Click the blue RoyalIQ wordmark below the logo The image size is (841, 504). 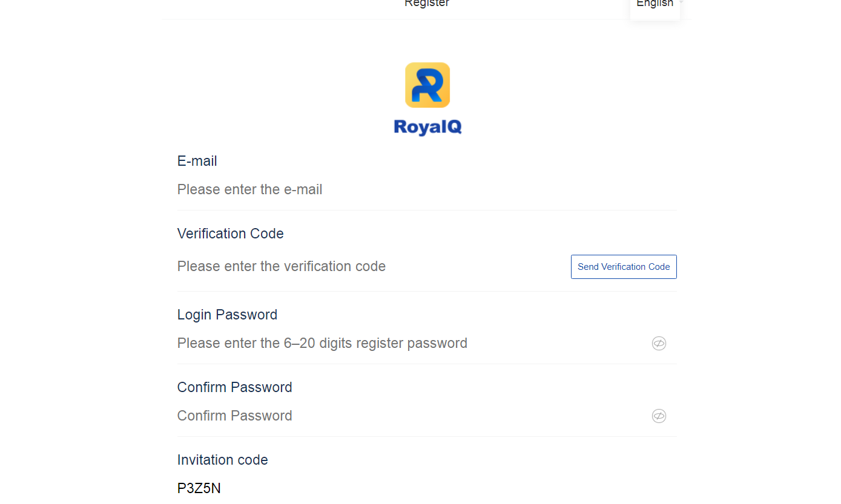[x=427, y=127]
